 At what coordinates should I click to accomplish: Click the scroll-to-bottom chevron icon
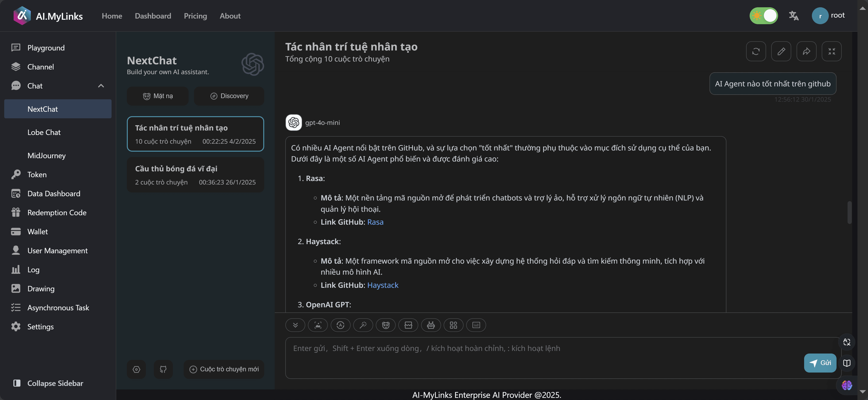(295, 325)
